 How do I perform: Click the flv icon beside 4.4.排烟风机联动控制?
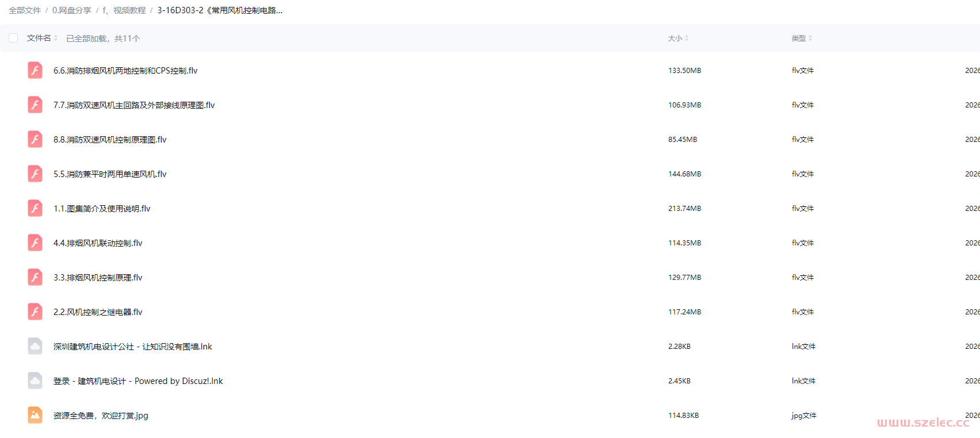(x=35, y=243)
